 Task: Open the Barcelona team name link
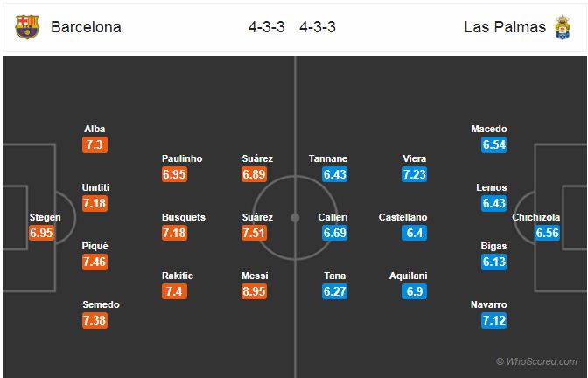86,27
